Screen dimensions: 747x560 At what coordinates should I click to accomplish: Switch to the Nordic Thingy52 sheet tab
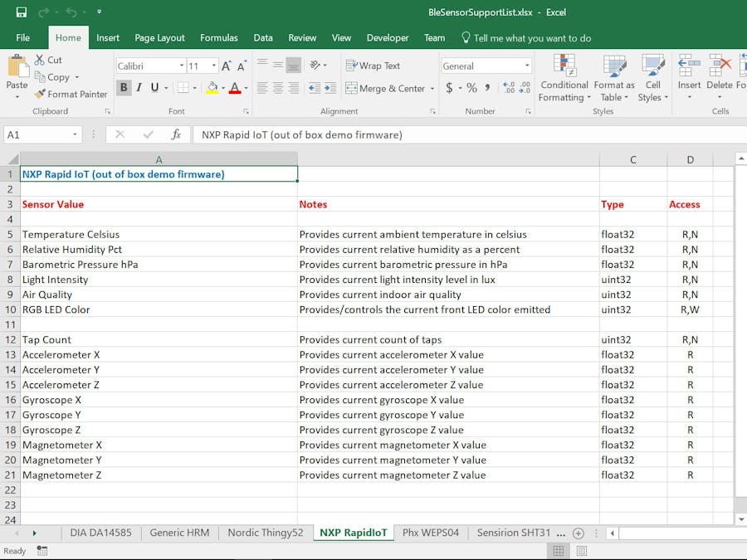click(265, 533)
